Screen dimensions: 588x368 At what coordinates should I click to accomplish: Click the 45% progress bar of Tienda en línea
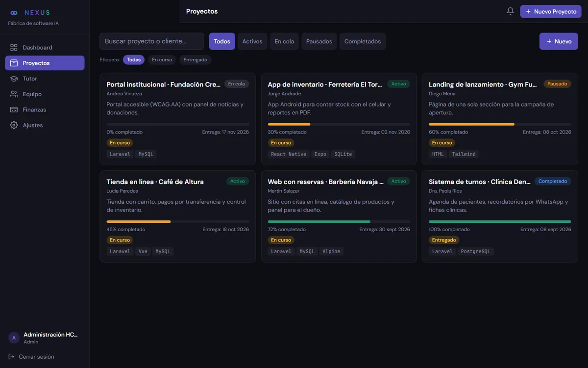tap(177, 222)
